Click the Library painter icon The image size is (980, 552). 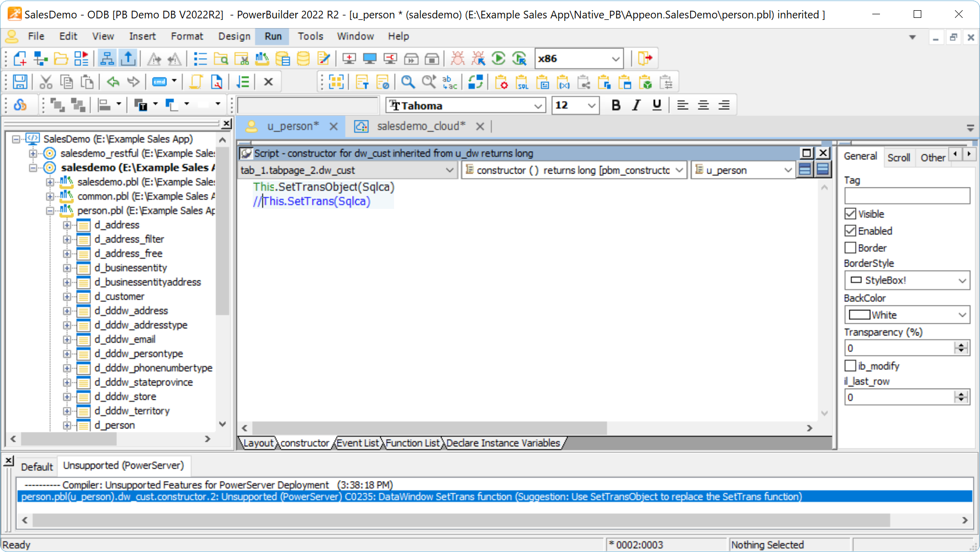pos(262,59)
